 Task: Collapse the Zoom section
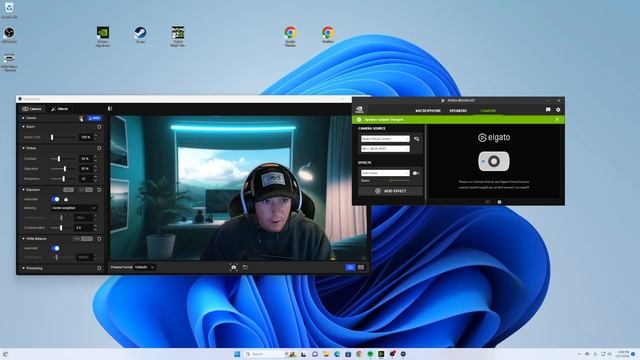23,127
